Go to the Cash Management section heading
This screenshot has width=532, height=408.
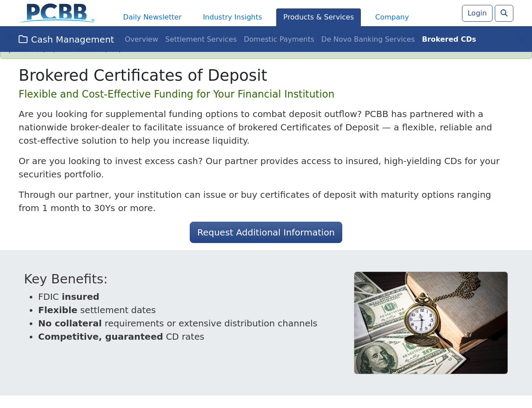tap(72, 39)
